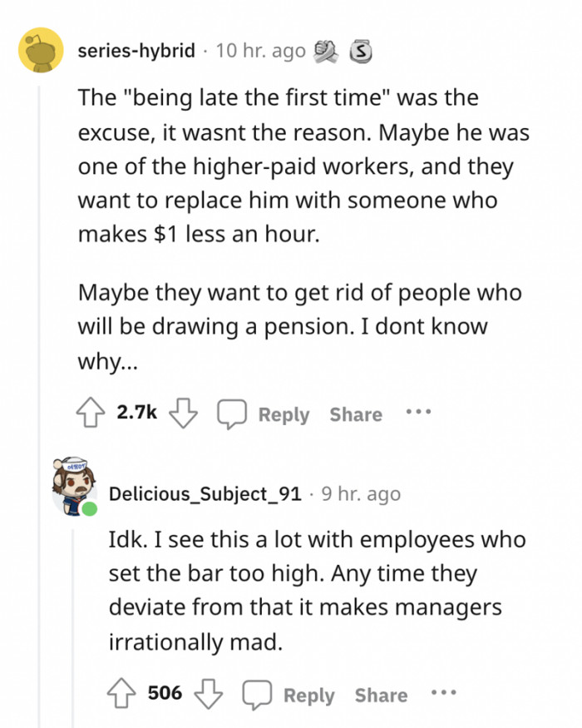Click the reply speech-bubble icon on the 506-vote comment
This screenshot has height=728, width=582.
[x=259, y=694]
